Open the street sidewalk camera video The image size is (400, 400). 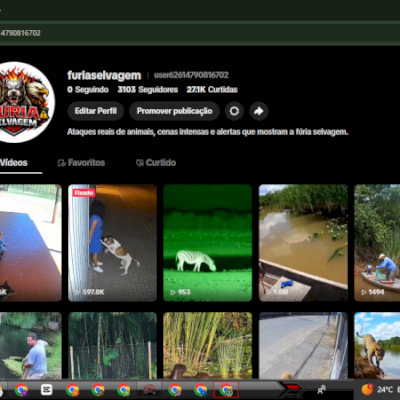303,346
